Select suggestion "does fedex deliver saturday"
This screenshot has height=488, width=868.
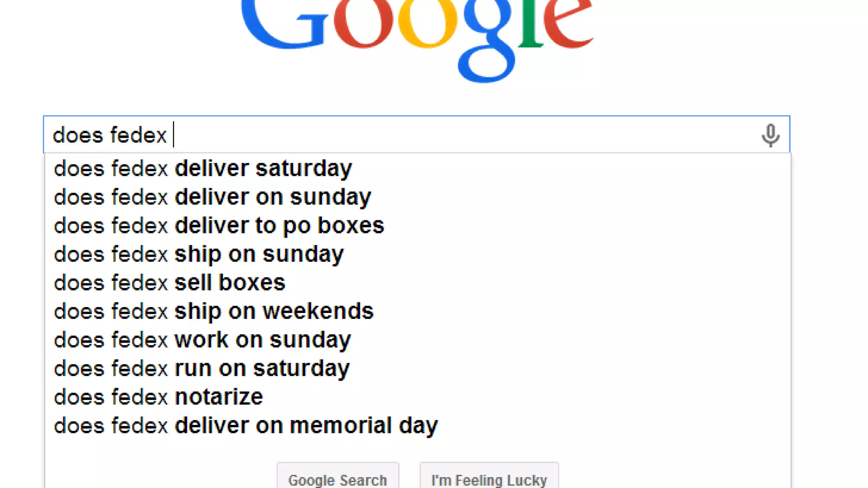[203, 169]
